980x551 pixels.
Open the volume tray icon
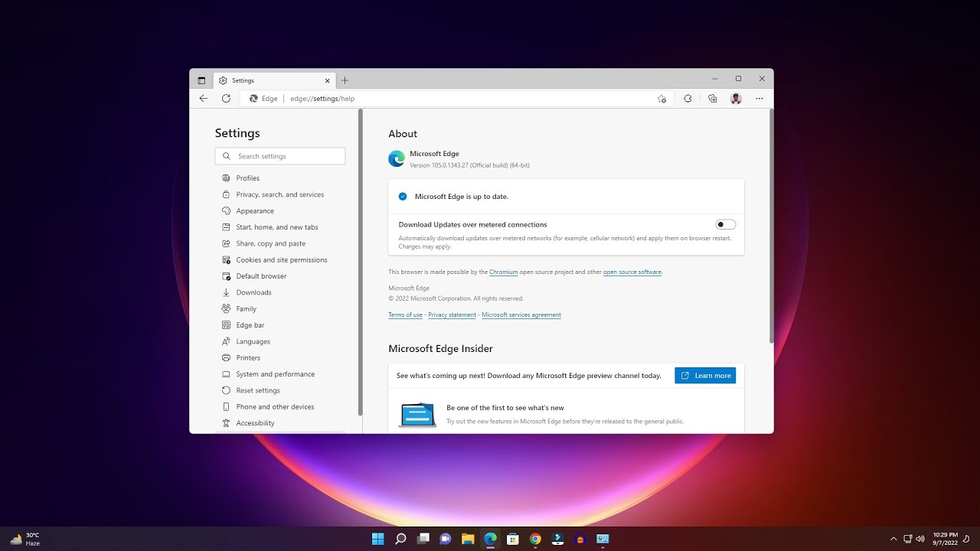(x=920, y=539)
